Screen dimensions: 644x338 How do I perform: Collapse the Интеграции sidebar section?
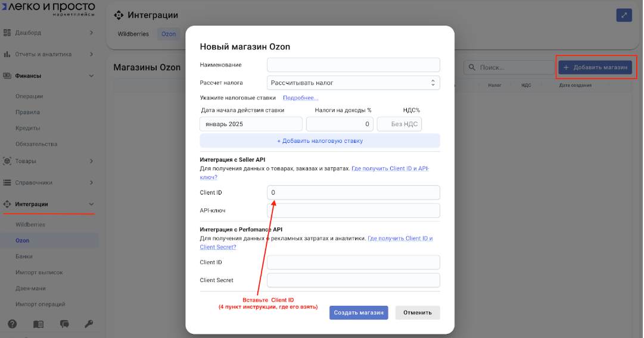(x=91, y=204)
